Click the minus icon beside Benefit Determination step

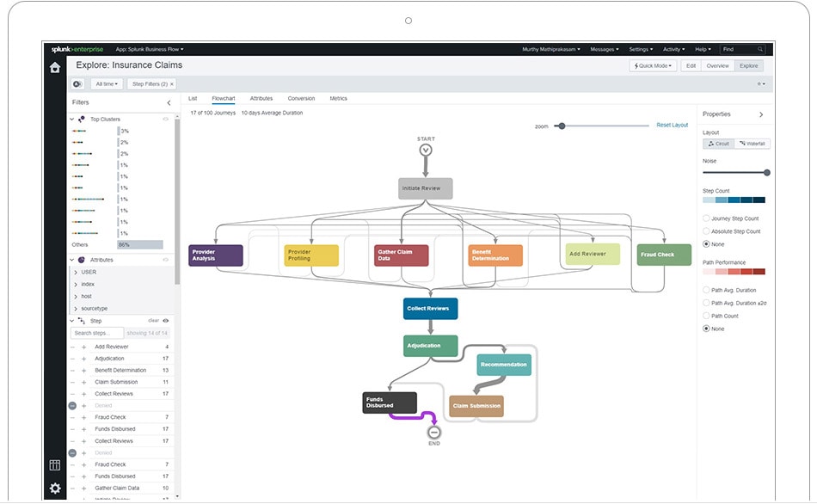(72, 371)
